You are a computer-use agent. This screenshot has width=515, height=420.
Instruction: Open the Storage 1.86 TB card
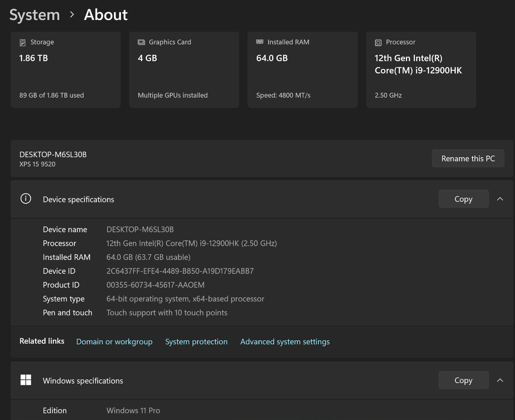(66, 70)
